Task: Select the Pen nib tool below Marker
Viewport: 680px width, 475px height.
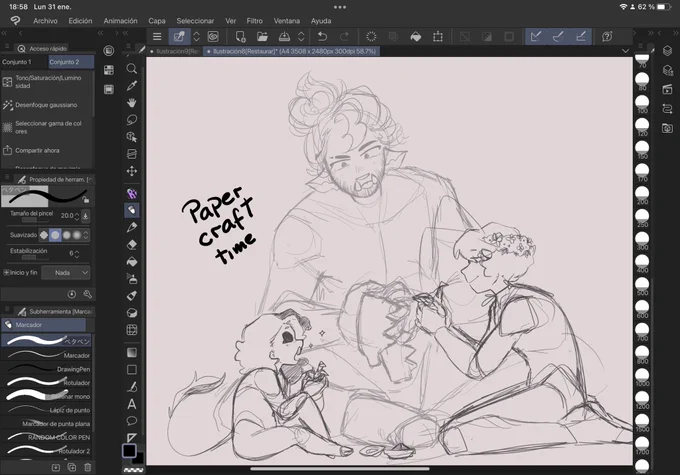Action: coord(132,227)
